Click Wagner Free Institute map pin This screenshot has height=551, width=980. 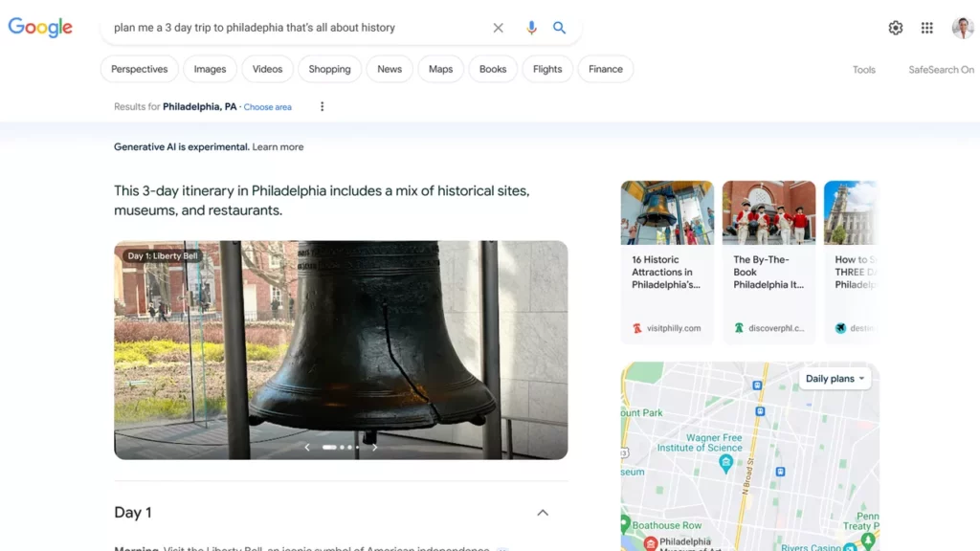(x=725, y=464)
